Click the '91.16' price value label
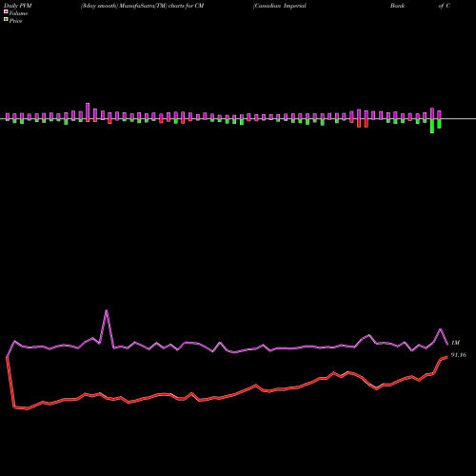 pos(459,355)
